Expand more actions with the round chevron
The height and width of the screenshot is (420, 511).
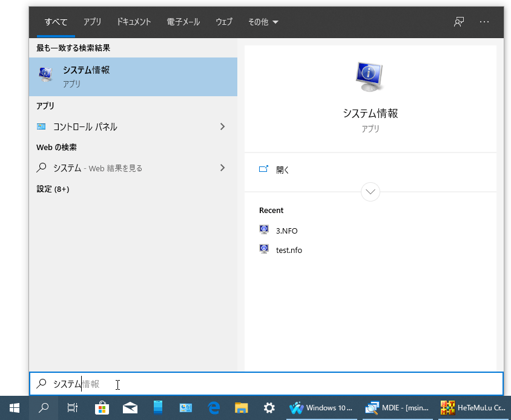370,192
